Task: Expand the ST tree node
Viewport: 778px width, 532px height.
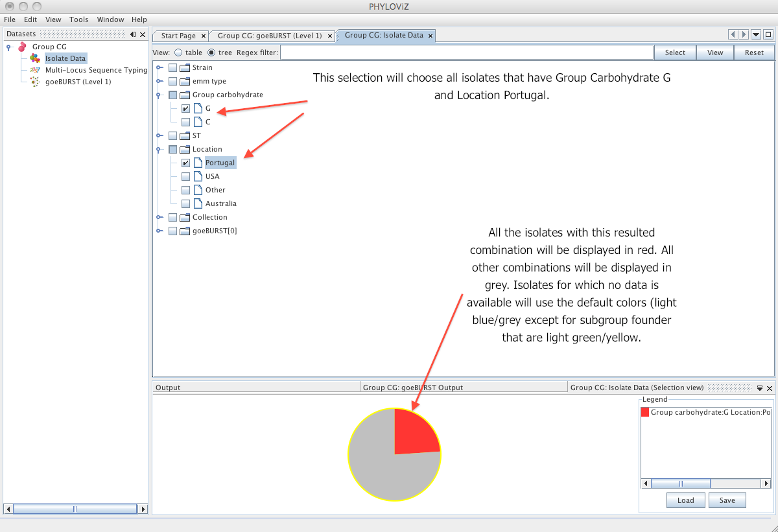Action: coord(159,135)
